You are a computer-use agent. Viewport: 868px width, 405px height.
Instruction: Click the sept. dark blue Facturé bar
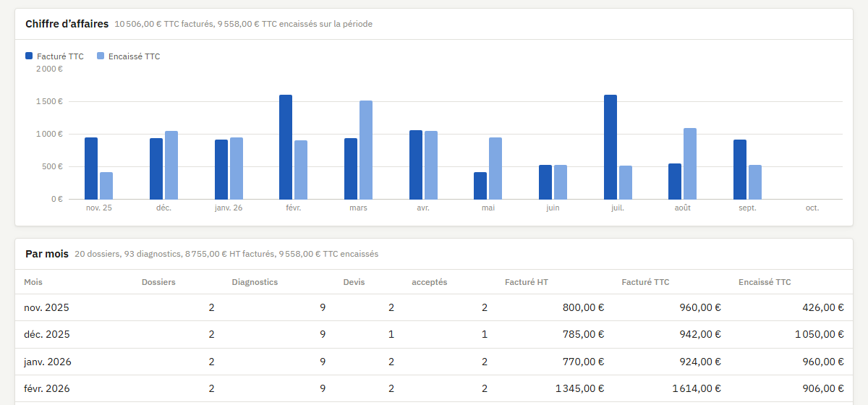(740, 169)
